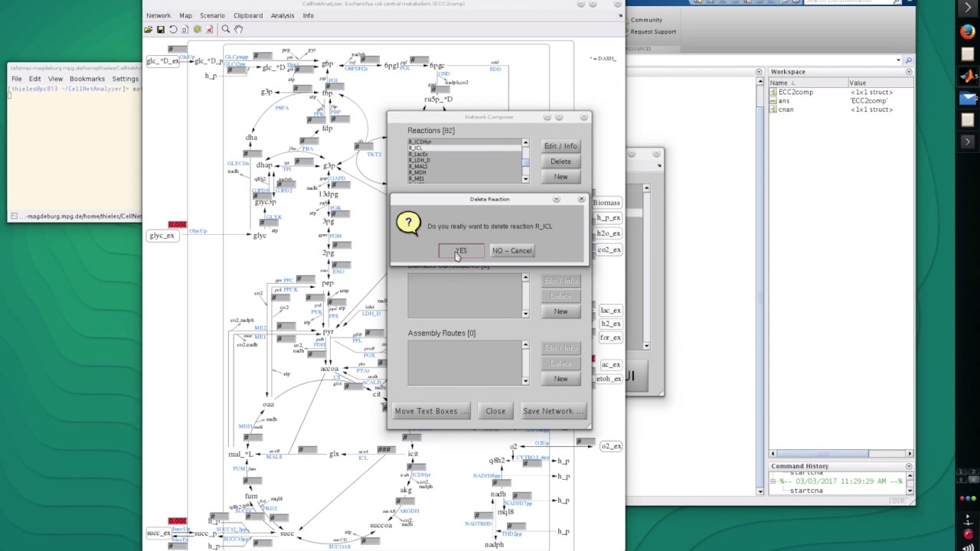Open File menu in terminal window
This screenshot has width=980, height=551.
click(16, 79)
